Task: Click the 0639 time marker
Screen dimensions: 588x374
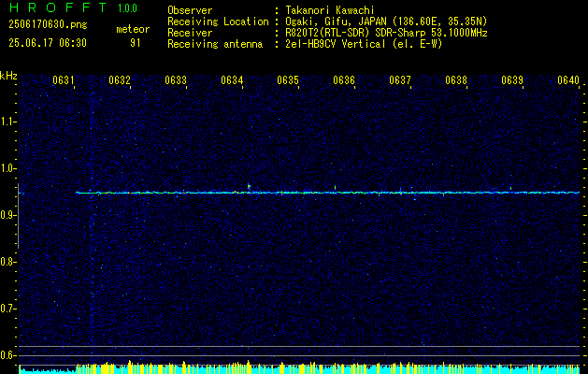Action: coord(512,80)
